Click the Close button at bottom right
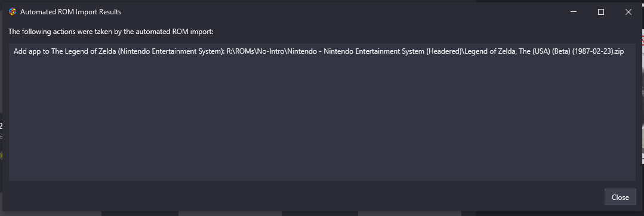The image size is (644, 216). (x=620, y=197)
